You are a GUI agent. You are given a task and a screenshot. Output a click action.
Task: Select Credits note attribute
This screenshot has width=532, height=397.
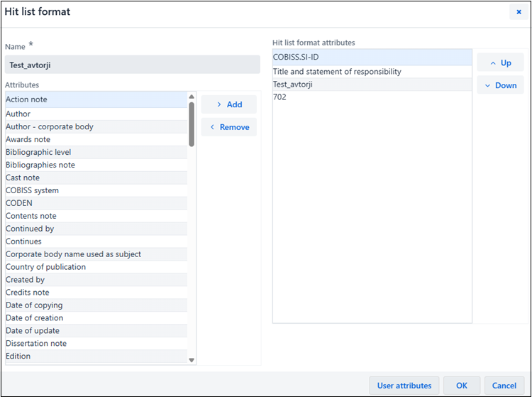(x=96, y=292)
